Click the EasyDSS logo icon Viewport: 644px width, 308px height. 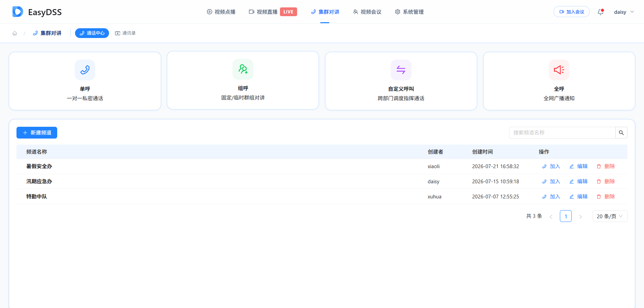click(17, 12)
